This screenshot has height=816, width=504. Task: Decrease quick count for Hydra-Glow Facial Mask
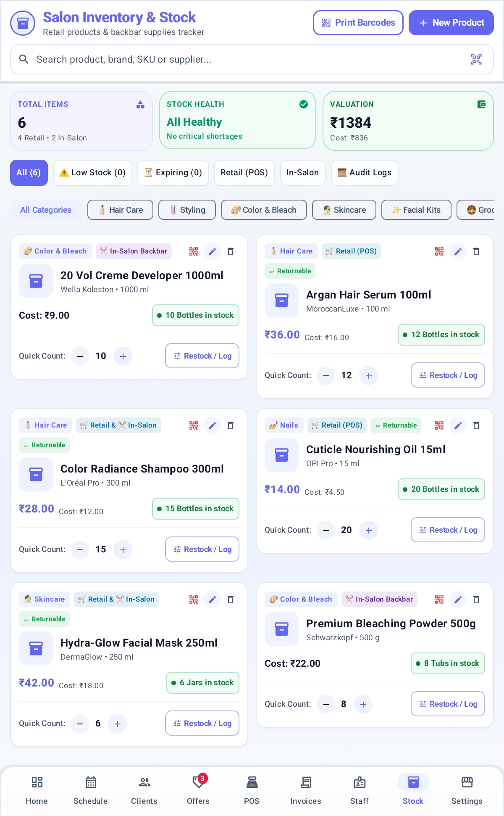coord(80,724)
